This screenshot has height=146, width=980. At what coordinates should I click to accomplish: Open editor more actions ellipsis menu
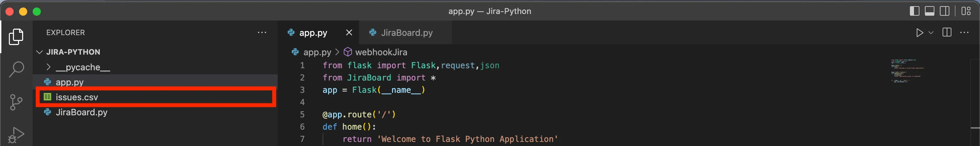click(x=964, y=33)
